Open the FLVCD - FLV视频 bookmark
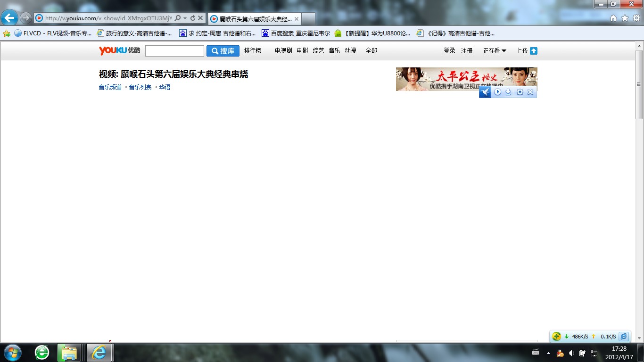 coord(53,33)
